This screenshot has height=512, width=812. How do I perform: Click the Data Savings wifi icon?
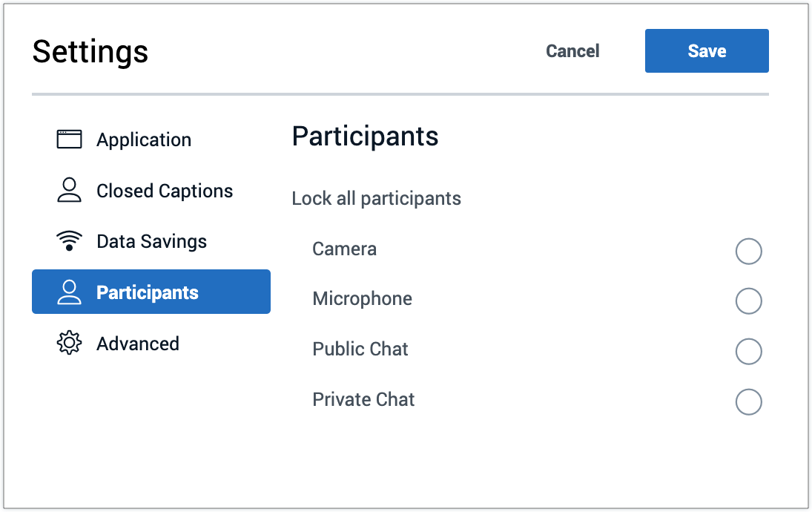[69, 241]
